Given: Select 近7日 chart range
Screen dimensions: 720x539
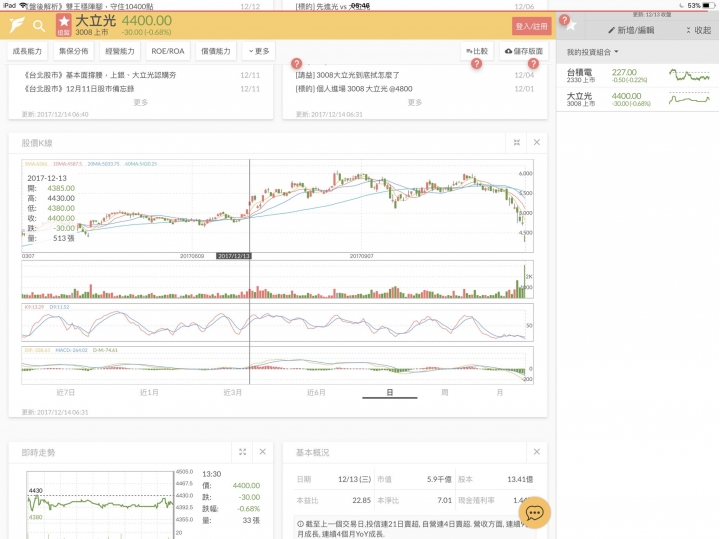Looking at the screenshot, I should click(65, 392).
